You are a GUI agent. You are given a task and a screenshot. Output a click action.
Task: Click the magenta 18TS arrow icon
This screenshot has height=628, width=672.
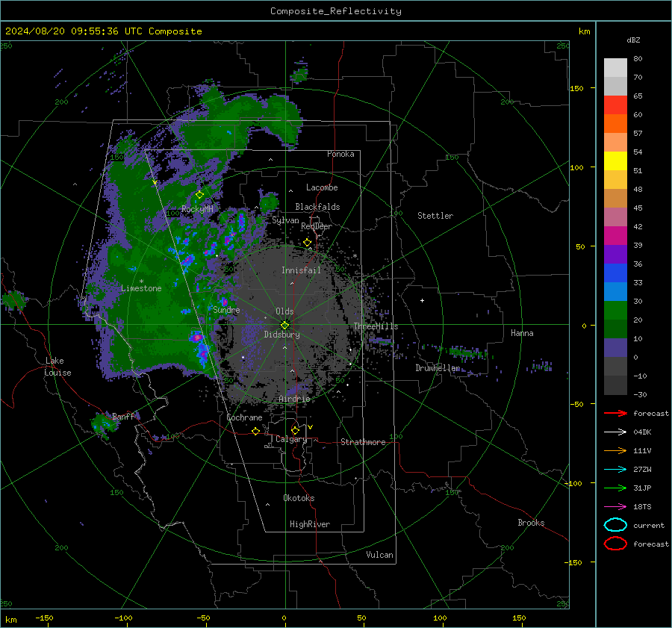pyautogui.click(x=615, y=507)
